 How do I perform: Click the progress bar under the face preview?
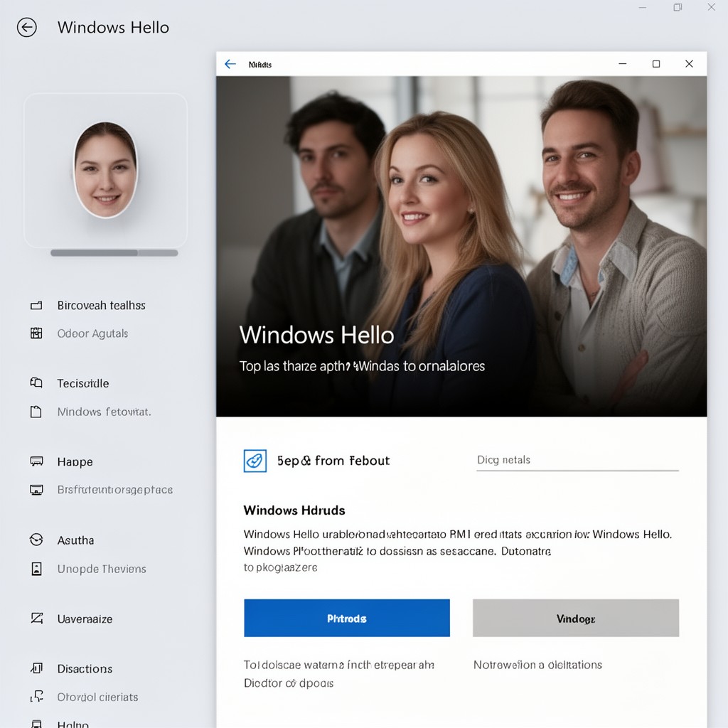114,253
